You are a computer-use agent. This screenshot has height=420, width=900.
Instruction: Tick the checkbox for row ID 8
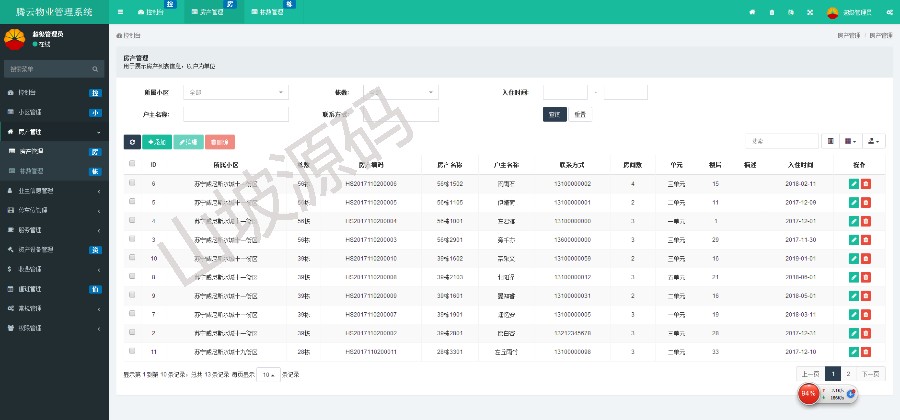click(x=132, y=276)
